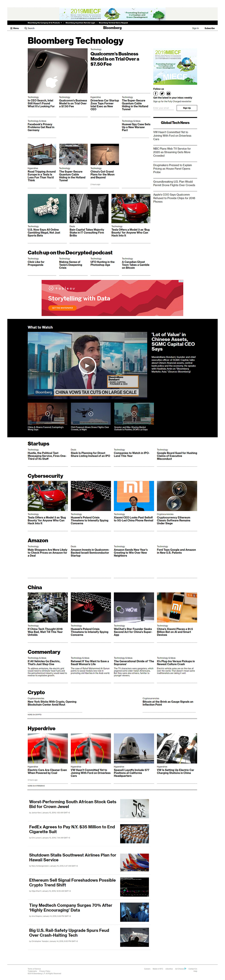This screenshot has height=980, width=225.
Task: Open Worst-Performing South African Stock story
Action: (73, 804)
